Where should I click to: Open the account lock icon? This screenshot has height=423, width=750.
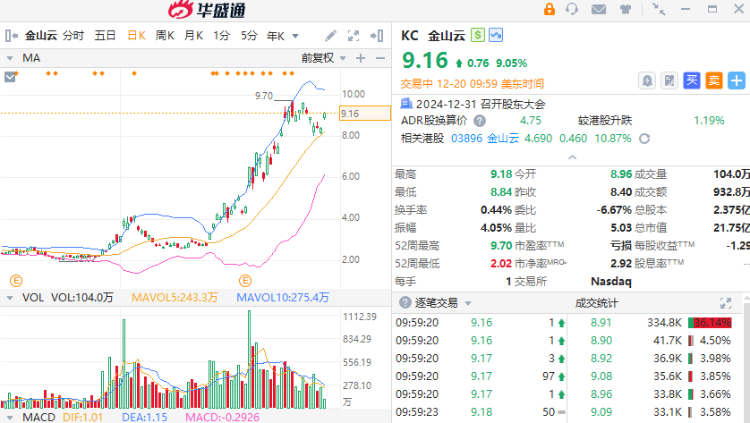point(549,9)
